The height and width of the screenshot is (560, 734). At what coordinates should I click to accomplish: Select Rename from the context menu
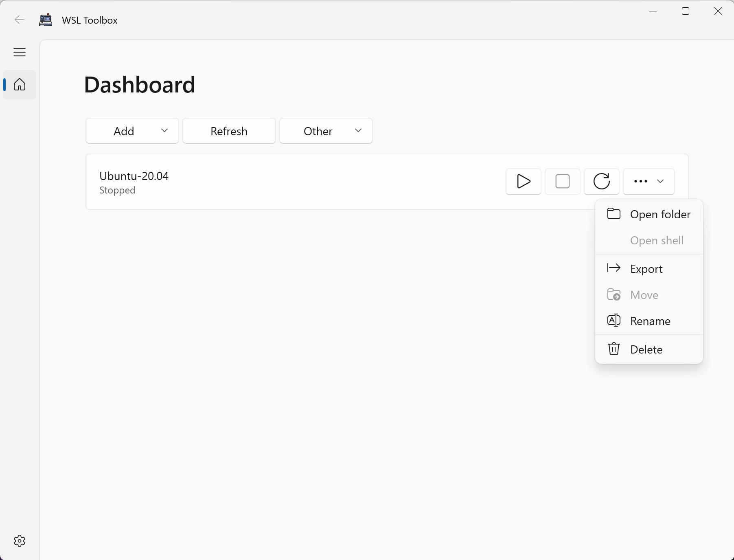point(650,321)
